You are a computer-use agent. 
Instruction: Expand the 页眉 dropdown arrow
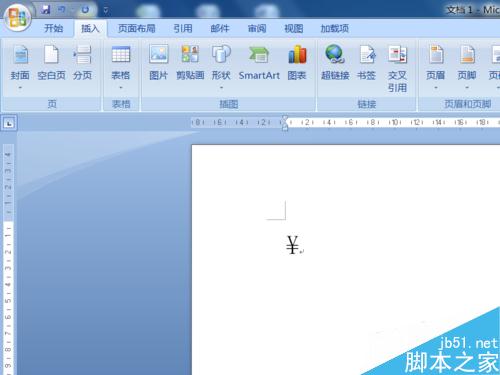pyautogui.click(x=436, y=88)
